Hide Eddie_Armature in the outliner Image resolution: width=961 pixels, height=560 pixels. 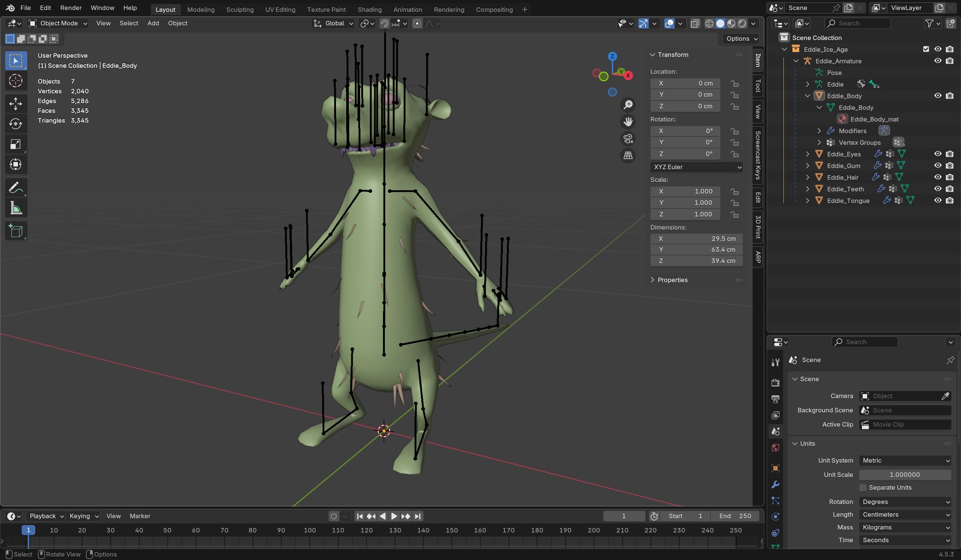coord(938,61)
